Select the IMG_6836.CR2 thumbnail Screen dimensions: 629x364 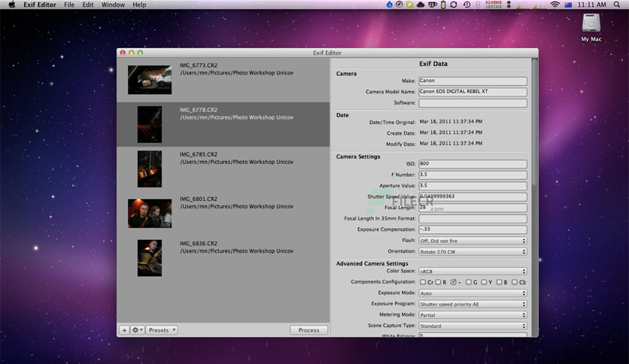pyautogui.click(x=150, y=258)
